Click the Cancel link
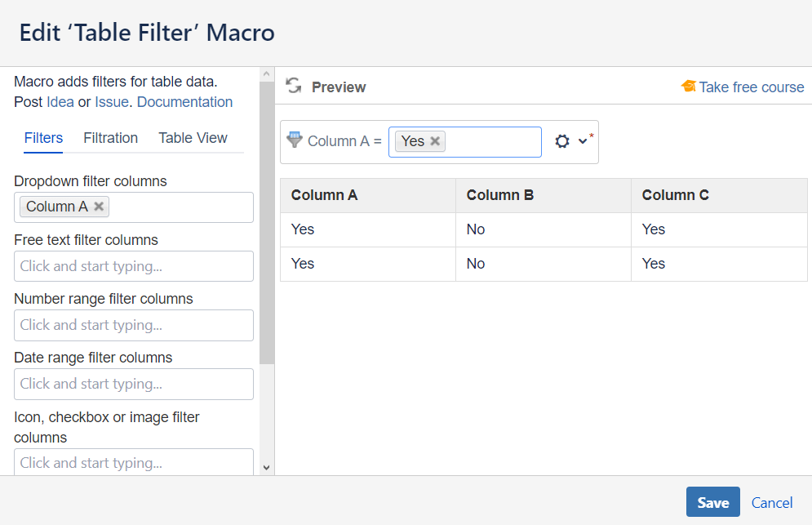Image resolution: width=812 pixels, height=525 pixels. tap(771, 503)
